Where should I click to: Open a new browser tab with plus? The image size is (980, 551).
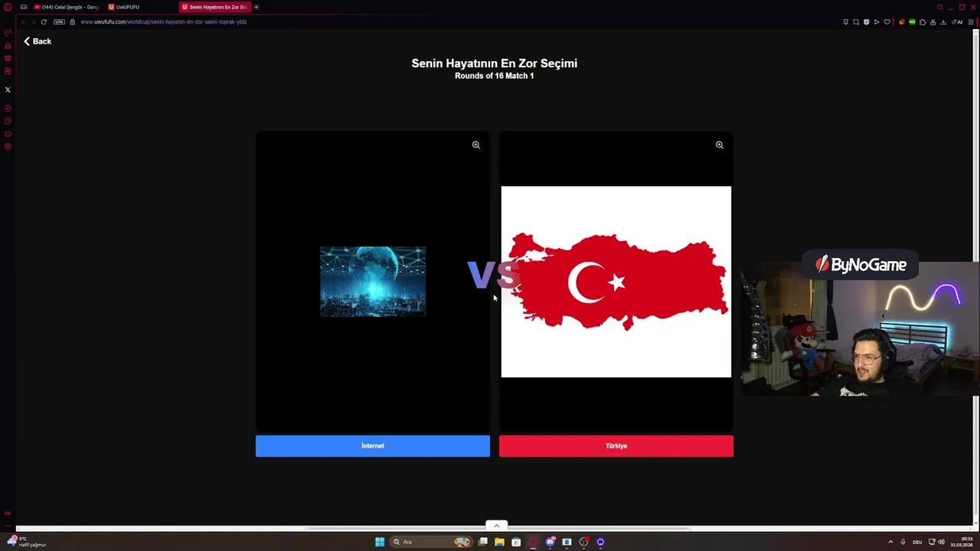coord(256,7)
